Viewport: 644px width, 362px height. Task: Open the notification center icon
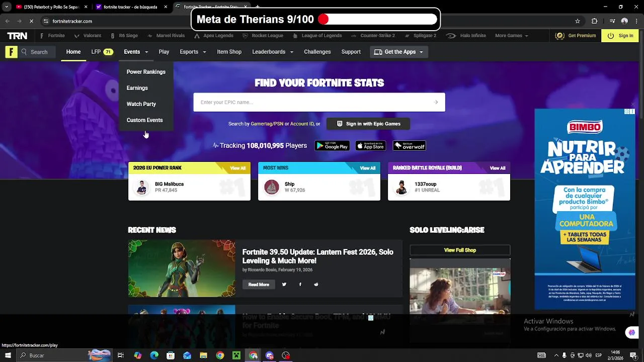634,355
